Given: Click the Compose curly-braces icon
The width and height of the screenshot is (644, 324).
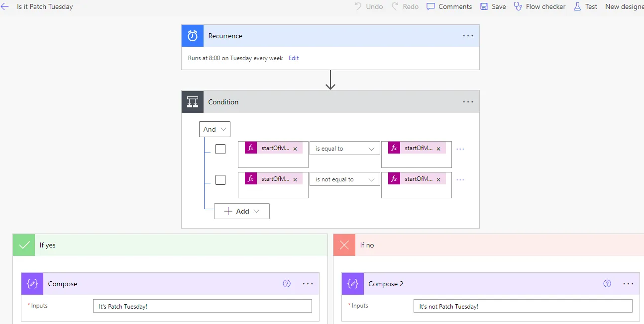Looking at the screenshot, I should pyautogui.click(x=32, y=284).
